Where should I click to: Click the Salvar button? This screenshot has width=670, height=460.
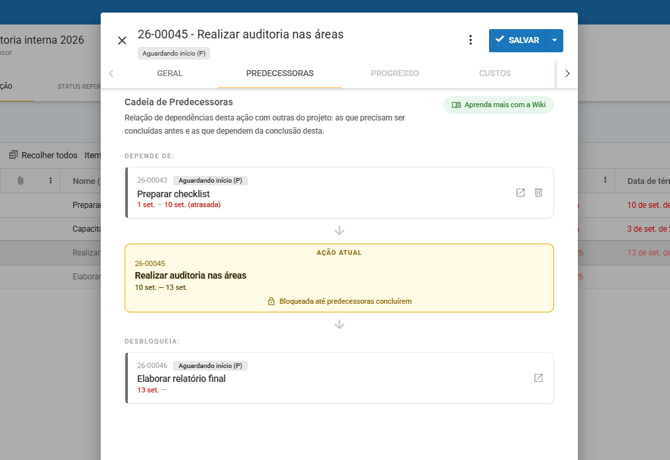pos(517,41)
